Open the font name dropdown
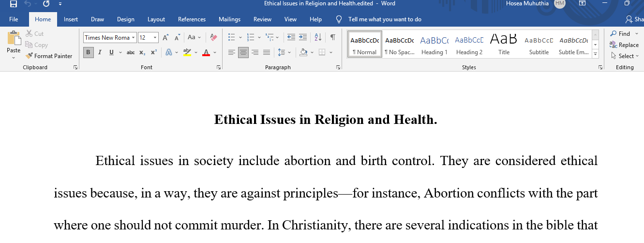The width and height of the screenshot is (644, 243). click(x=134, y=37)
